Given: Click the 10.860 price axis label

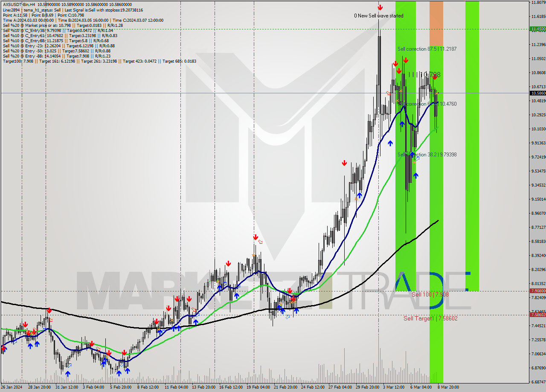Looking at the screenshot, I should coord(538,73).
